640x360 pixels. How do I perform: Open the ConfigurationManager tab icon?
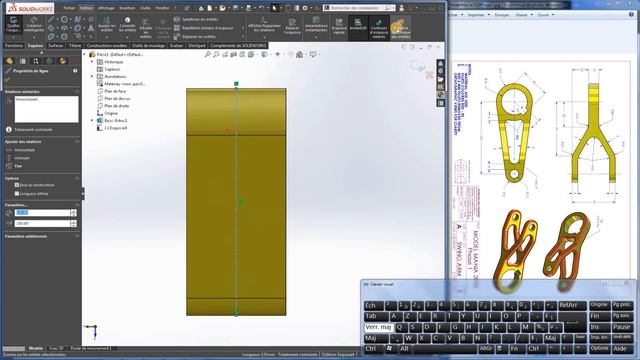(36, 61)
